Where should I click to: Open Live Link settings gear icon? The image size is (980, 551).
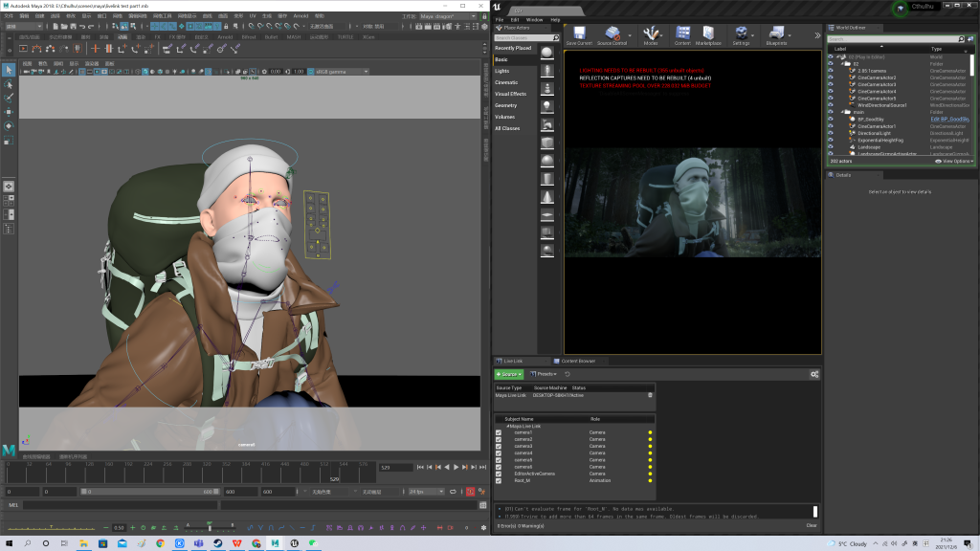click(814, 374)
